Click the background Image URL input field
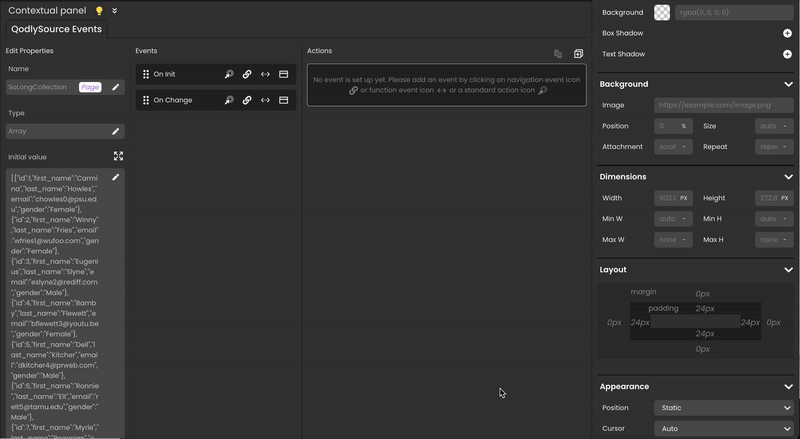Screen dimensions: 800x439 (x=724, y=105)
